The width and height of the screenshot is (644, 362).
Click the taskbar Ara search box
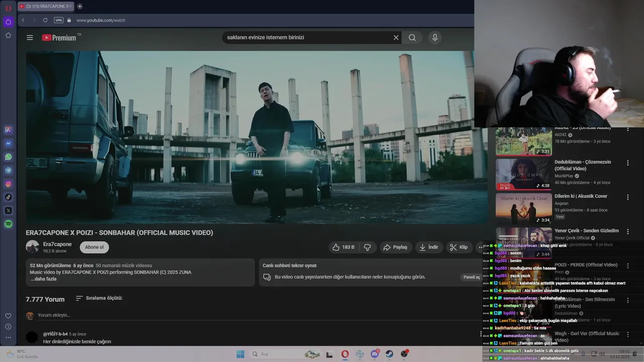click(284, 354)
